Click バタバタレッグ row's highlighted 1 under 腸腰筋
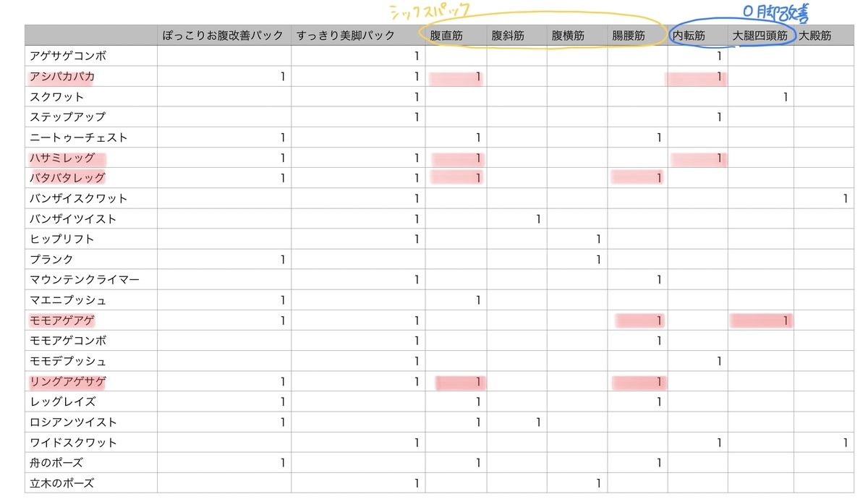 (x=659, y=178)
